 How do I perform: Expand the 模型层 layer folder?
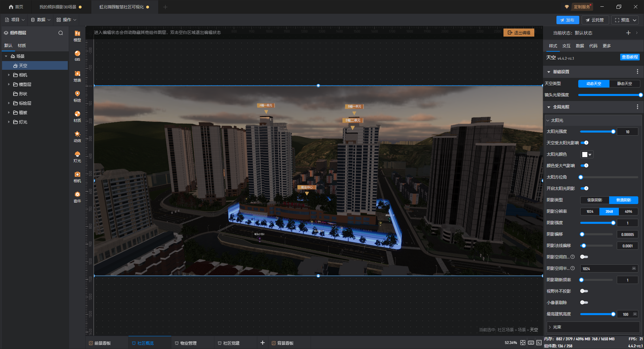click(x=9, y=84)
